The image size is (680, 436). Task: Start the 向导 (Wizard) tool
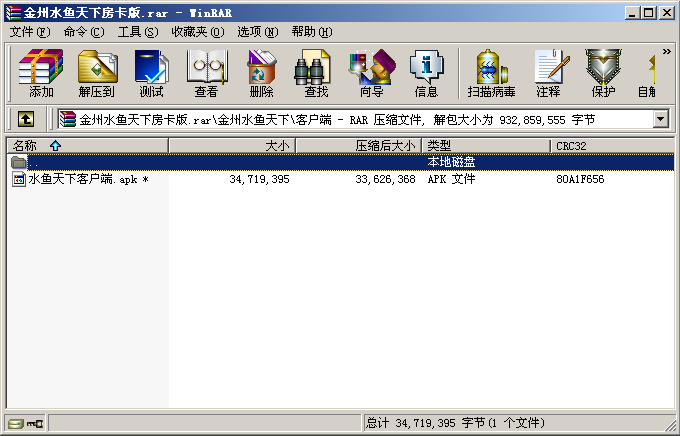[x=371, y=73]
